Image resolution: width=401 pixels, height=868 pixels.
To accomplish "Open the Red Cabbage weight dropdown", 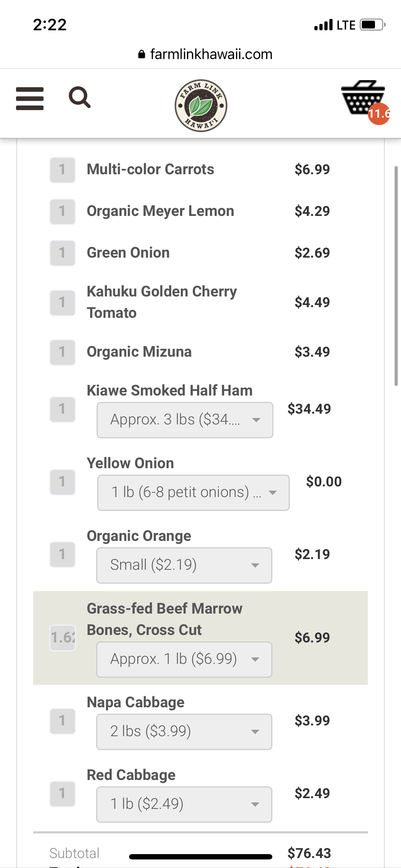I will point(184,805).
